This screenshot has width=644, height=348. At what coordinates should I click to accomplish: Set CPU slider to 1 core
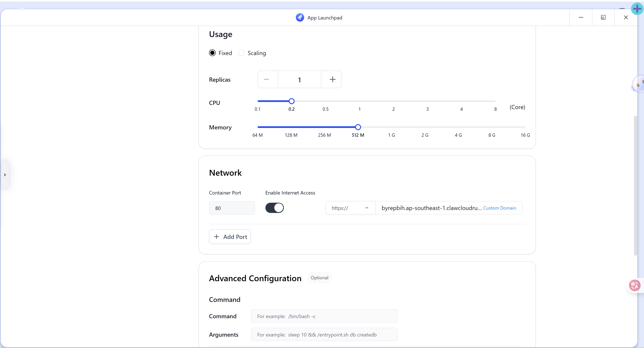pos(359,101)
